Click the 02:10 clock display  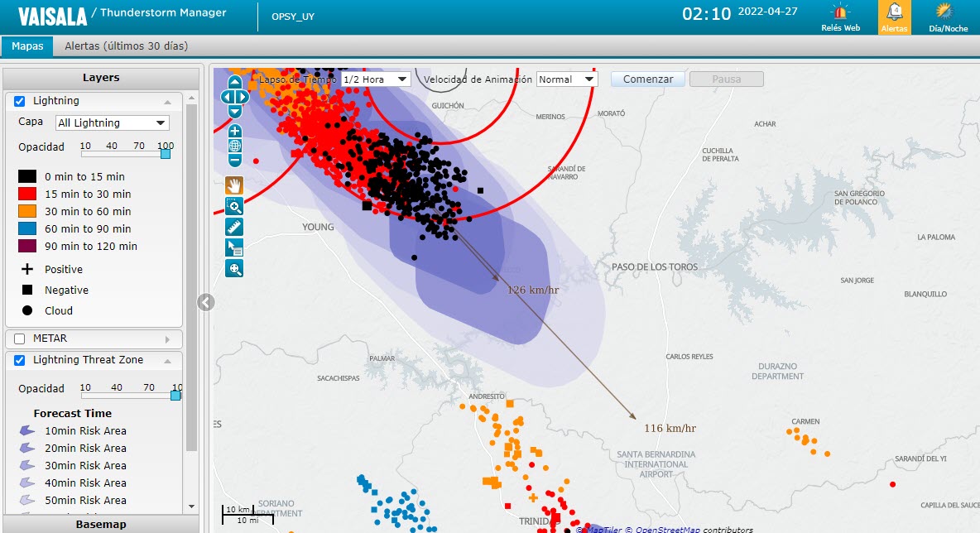point(706,14)
